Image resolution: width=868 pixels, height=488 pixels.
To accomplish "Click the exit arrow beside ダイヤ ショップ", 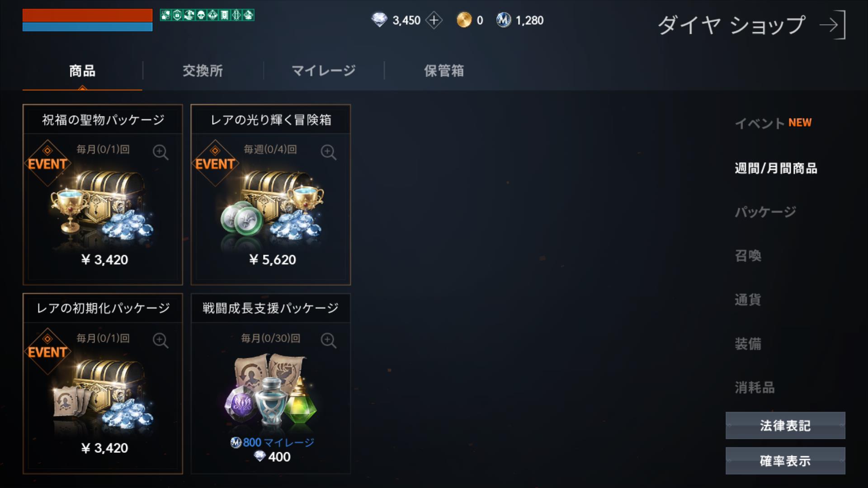I will [x=832, y=25].
